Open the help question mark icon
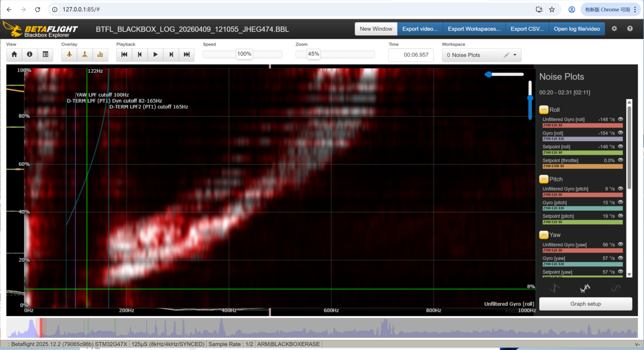The image size is (644, 350). point(630,29)
